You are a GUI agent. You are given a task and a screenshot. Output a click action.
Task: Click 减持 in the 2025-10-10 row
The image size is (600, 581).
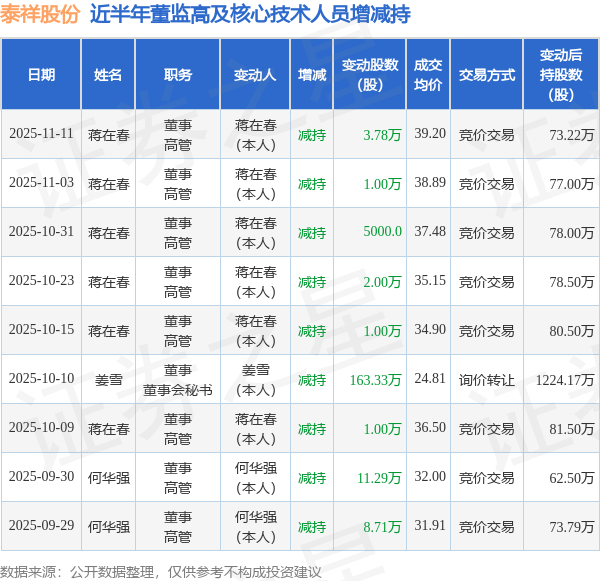[312, 380]
